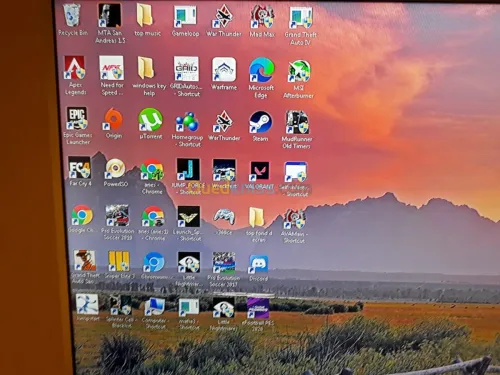The height and width of the screenshot is (375, 500).
Task: Launch War Thunder beside Mad Max
Action: [223, 16]
